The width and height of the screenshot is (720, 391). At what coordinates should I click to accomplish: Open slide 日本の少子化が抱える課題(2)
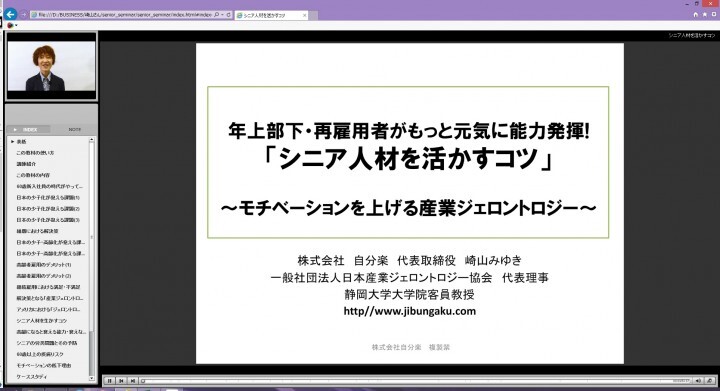coord(48,208)
